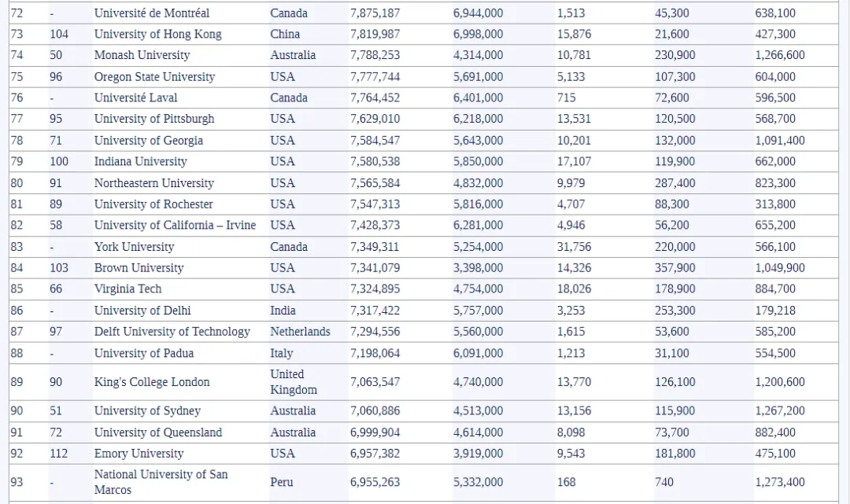The image size is (850, 504).
Task: Select the Brown University link
Action: tap(139, 268)
